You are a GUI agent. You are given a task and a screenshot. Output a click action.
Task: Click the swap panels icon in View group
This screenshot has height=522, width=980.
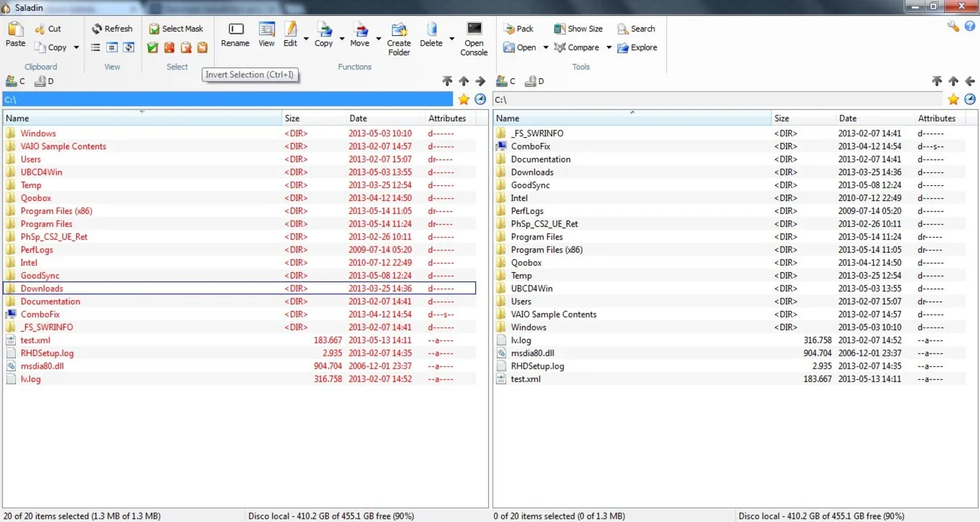tap(129, 48)
